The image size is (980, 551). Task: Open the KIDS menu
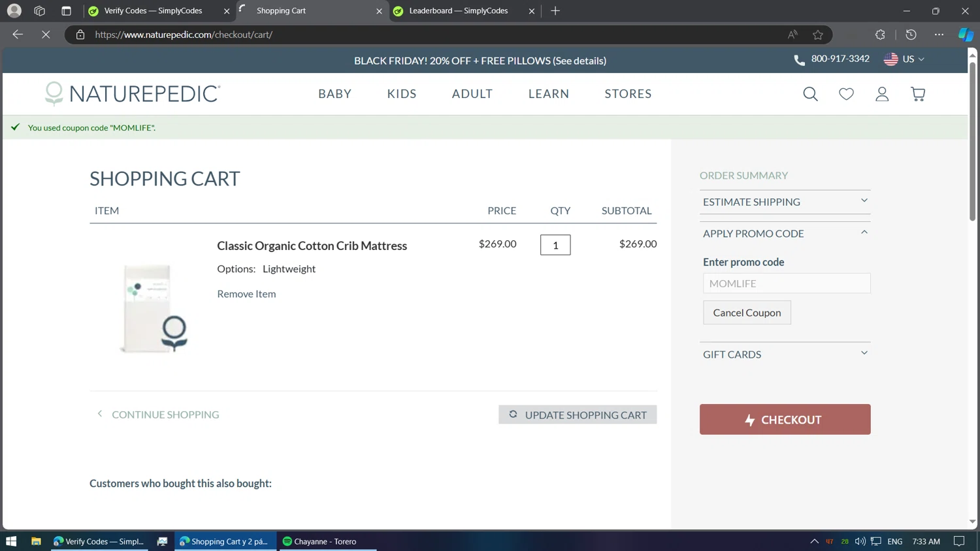point(402,93)
